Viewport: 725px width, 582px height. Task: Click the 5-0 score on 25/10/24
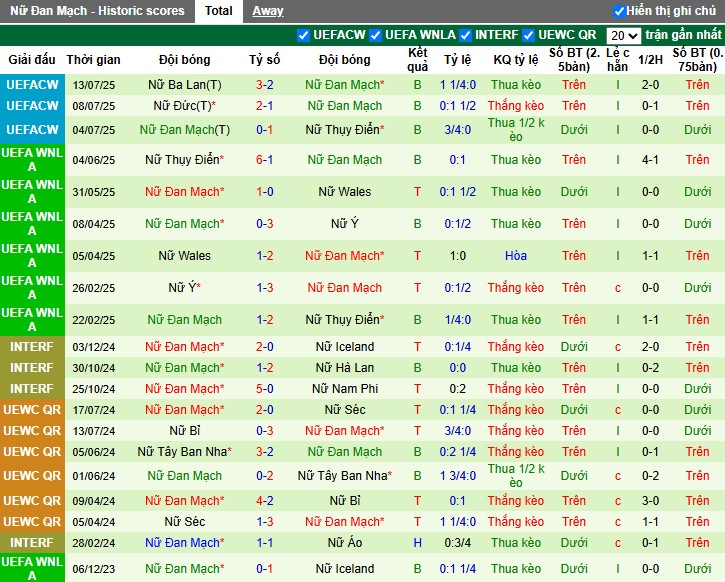(x=264, y=388)
